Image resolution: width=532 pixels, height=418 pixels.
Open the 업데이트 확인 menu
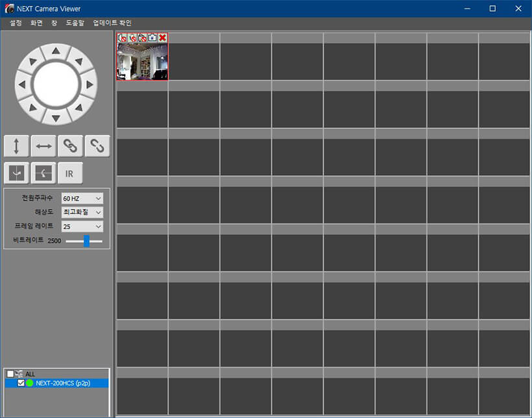click(112, 23)
